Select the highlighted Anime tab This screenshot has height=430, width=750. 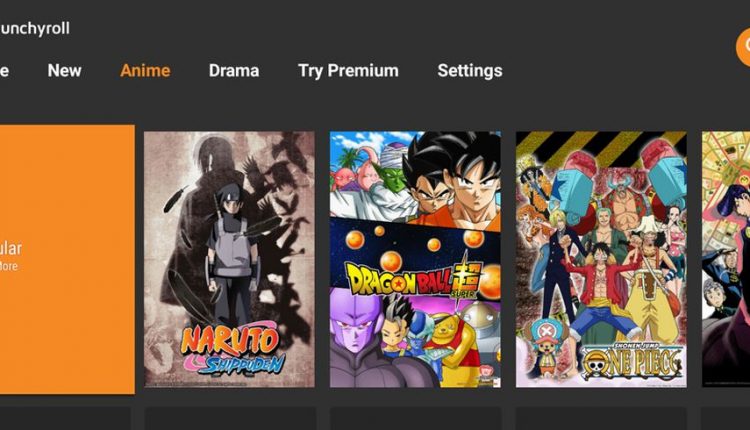click(145, 71)
